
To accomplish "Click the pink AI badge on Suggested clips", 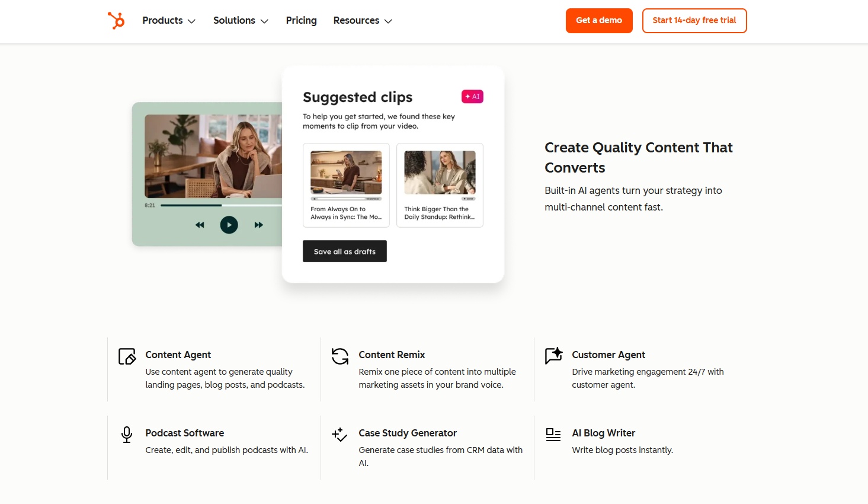I will pos(472,96).
